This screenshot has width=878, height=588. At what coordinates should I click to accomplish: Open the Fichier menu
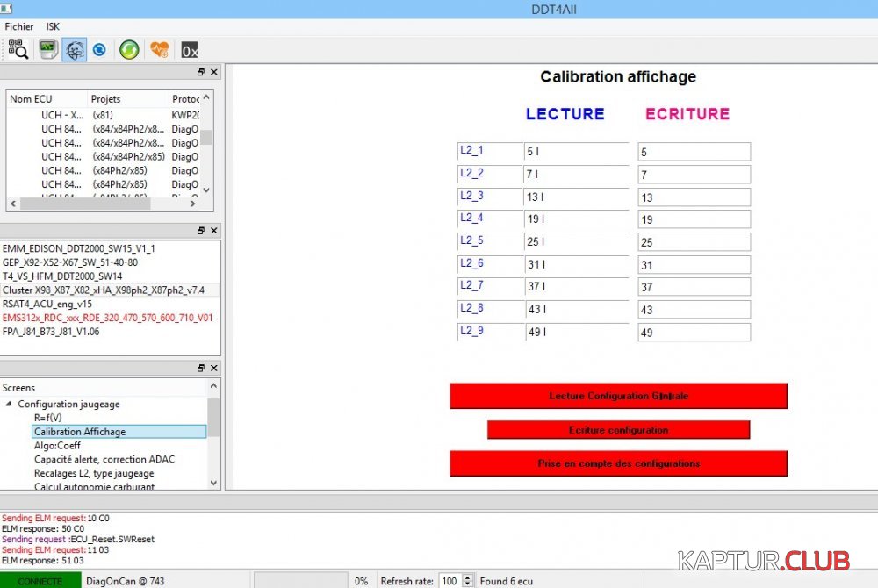pos(19,26)
